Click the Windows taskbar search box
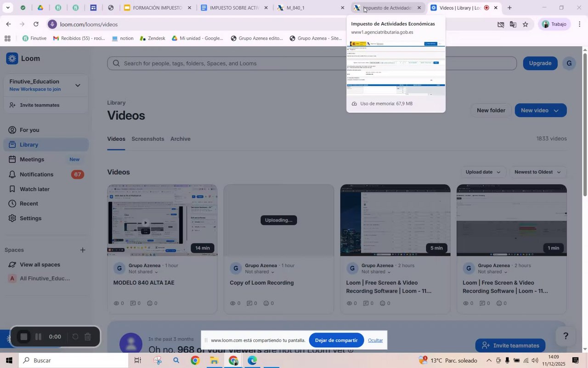Image resolution: width=588 pixels, height=368 pixels. 73,361
